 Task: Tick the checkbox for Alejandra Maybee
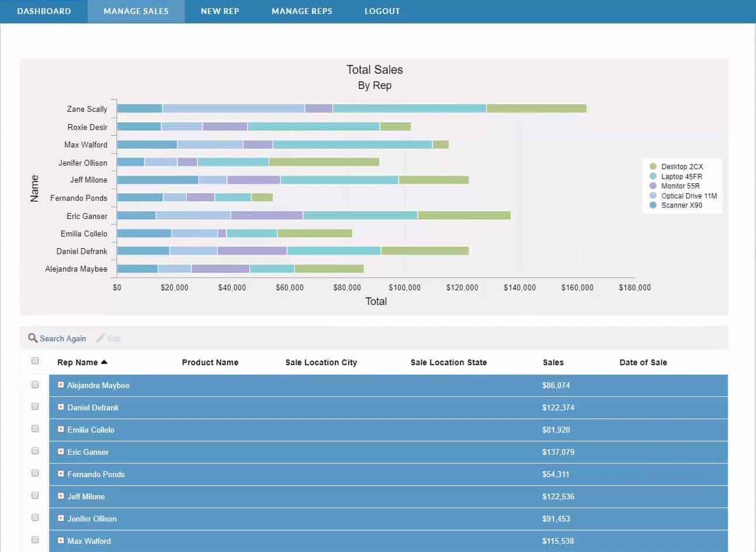[35, 385]
